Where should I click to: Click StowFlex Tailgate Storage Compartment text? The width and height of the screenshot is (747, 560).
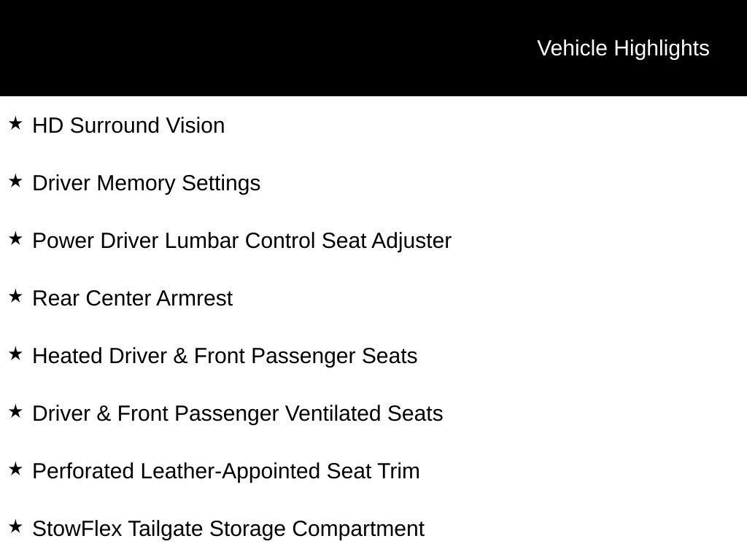[x=228, y=529]
